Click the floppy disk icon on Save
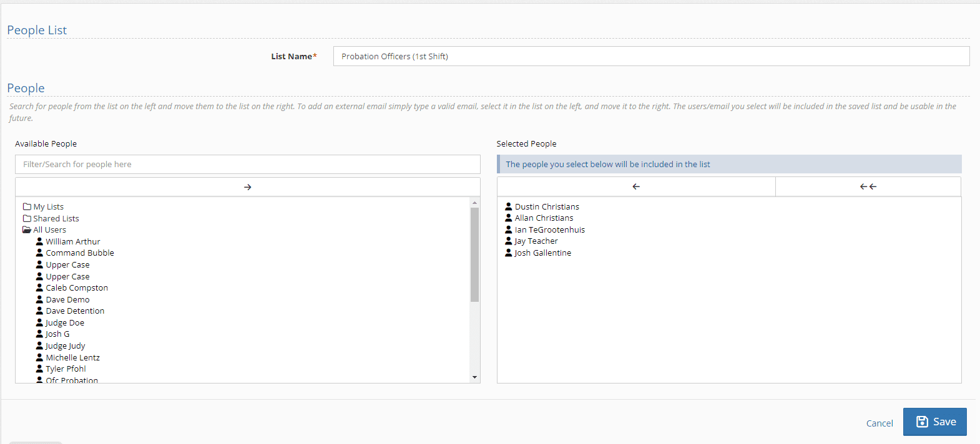 point(922,422)
